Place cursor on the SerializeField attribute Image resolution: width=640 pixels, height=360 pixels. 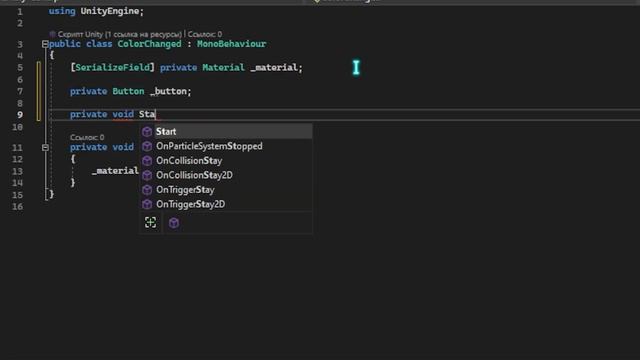click(113, 67)
